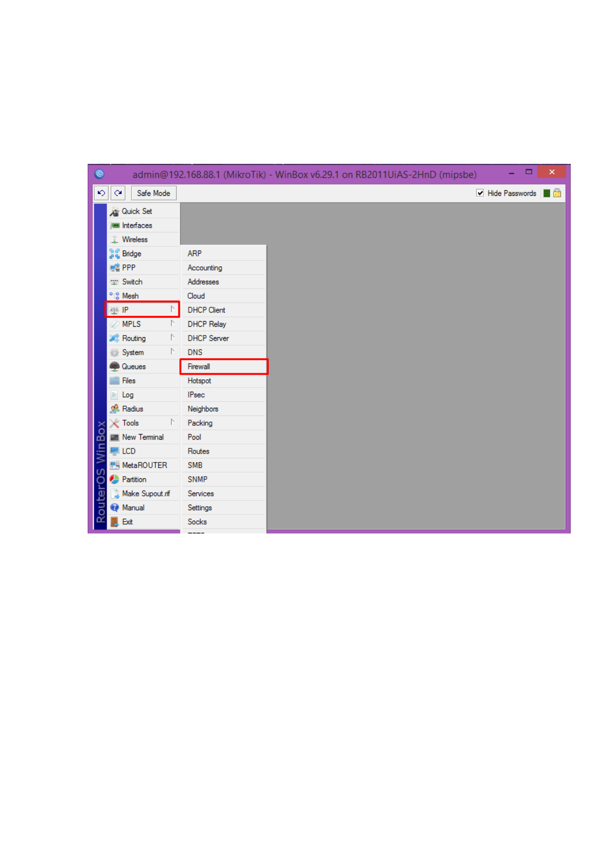
Task: Select Neighbors in the submenu
Action: [224, 409]
